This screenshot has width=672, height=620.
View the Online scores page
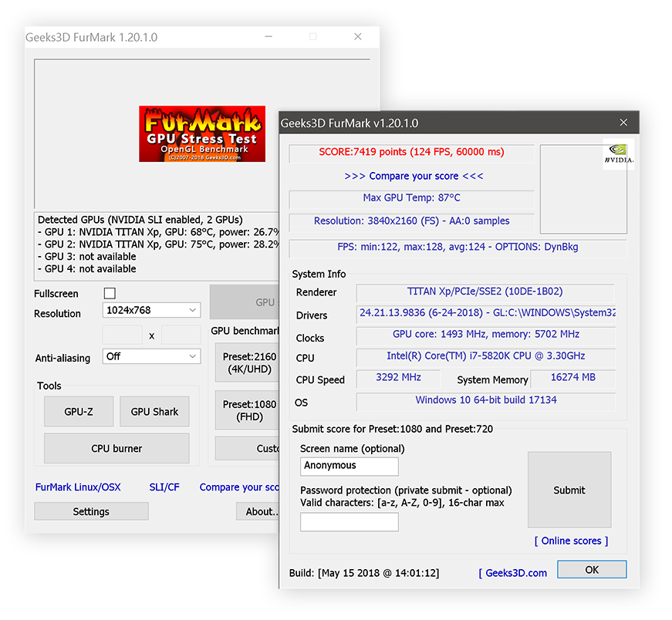tap(571, 541)
